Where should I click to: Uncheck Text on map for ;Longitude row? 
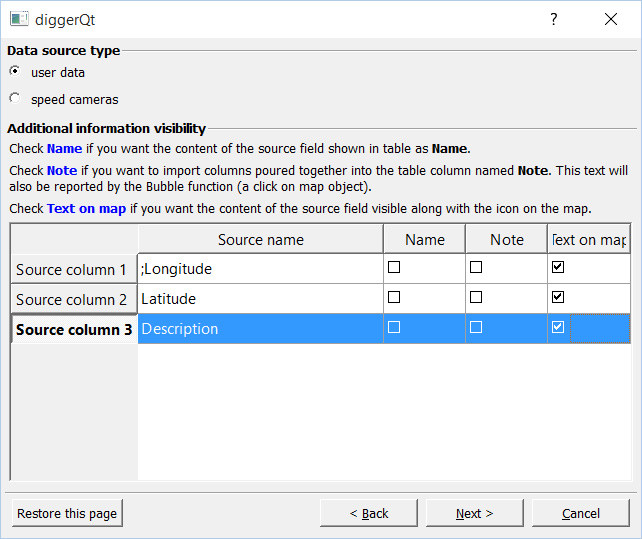(x=558, y=267)
